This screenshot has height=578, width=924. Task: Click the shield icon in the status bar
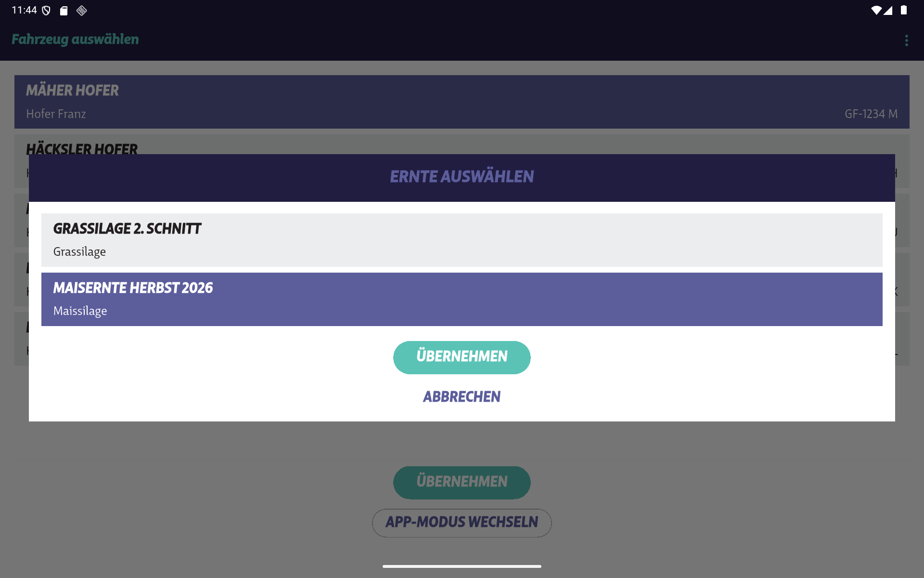[46, 10]
